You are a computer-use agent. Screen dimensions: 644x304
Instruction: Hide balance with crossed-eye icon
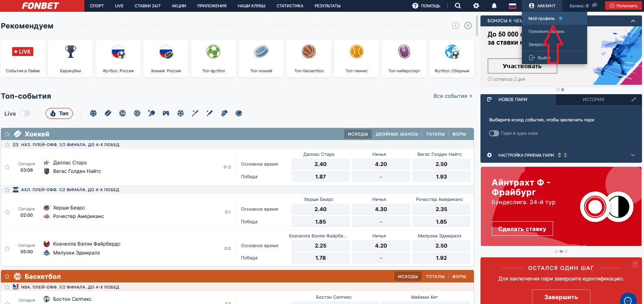click(594, 5)
